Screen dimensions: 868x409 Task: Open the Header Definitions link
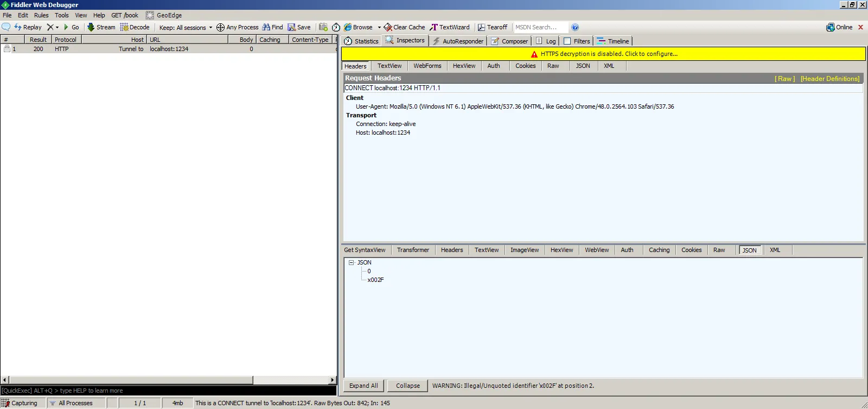(x=830, y=79)
